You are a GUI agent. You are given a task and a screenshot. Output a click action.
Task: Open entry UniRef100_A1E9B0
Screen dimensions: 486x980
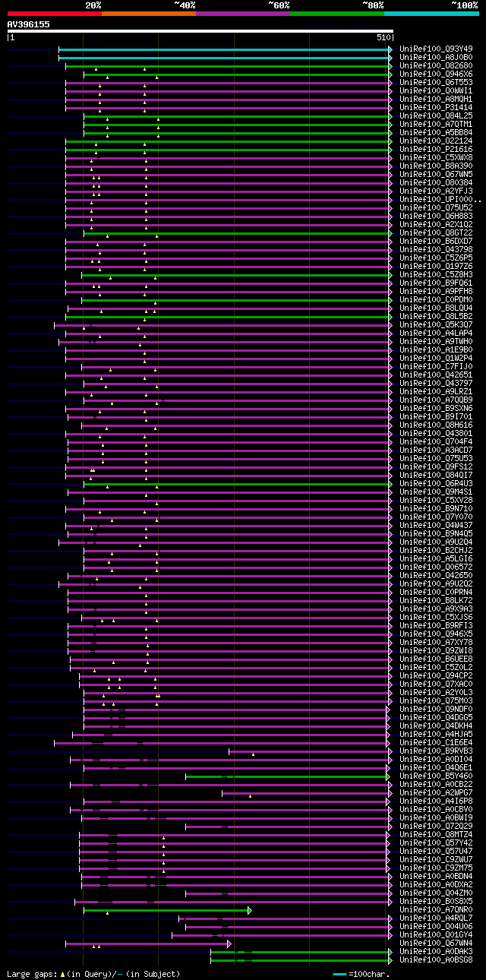tap(436, 349)
